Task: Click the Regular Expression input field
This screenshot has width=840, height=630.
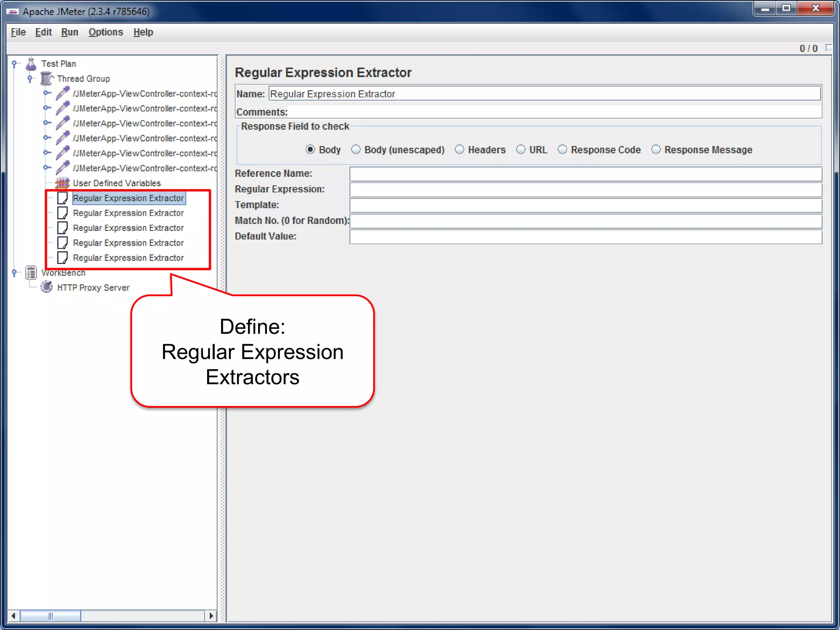Action: tap(586, 189)
